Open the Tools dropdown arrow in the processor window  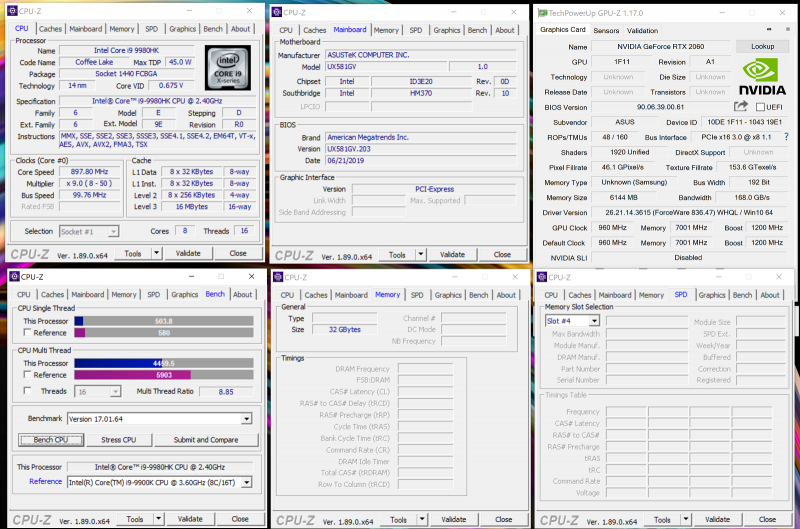(x=156, y=253)
